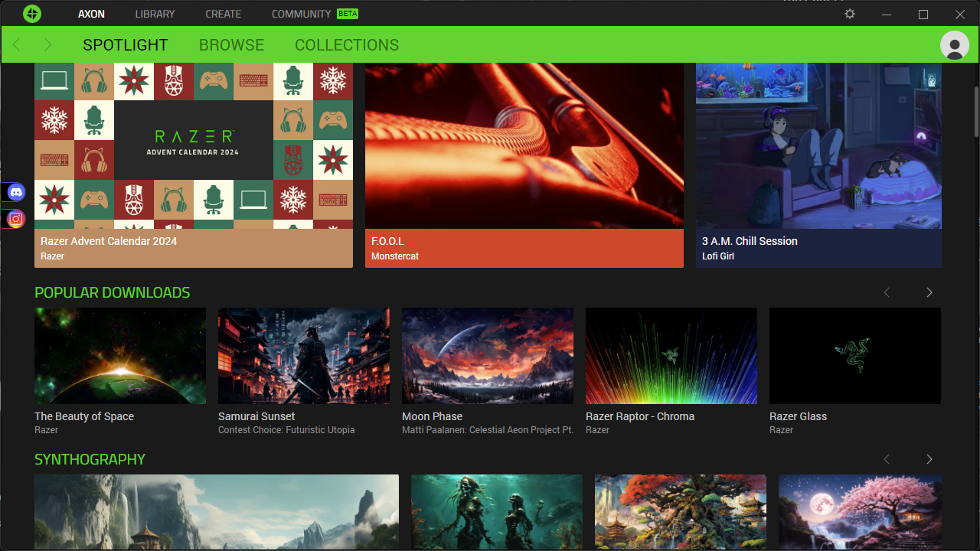Click the Razer Axon logo icon
This screenshot has width=980, height=551.
(x=31, y=14)
